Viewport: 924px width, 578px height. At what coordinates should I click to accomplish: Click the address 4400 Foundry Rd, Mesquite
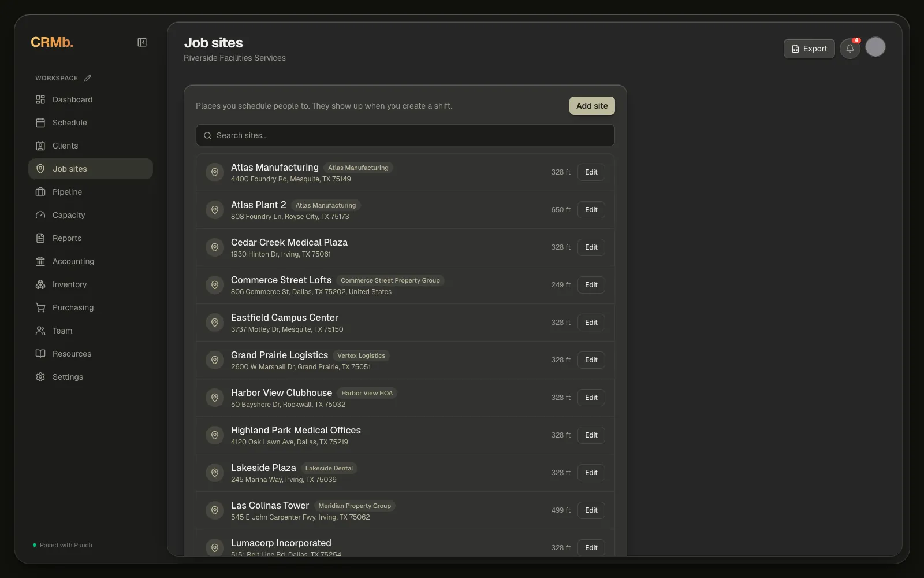291,179
